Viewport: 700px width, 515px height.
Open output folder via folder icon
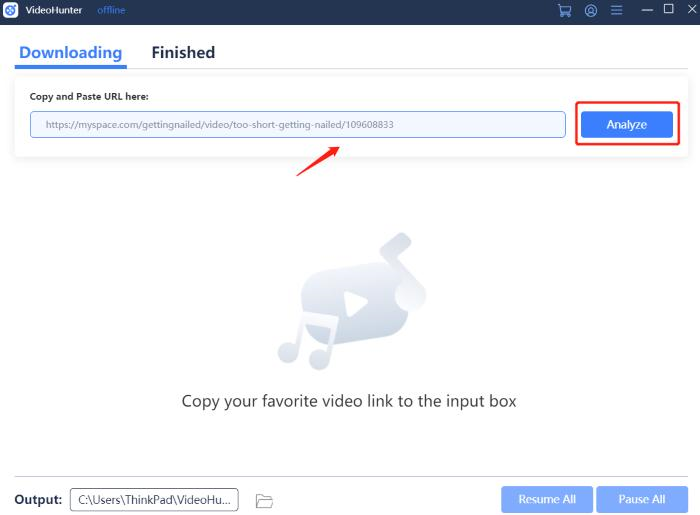(x=264, y=501)
